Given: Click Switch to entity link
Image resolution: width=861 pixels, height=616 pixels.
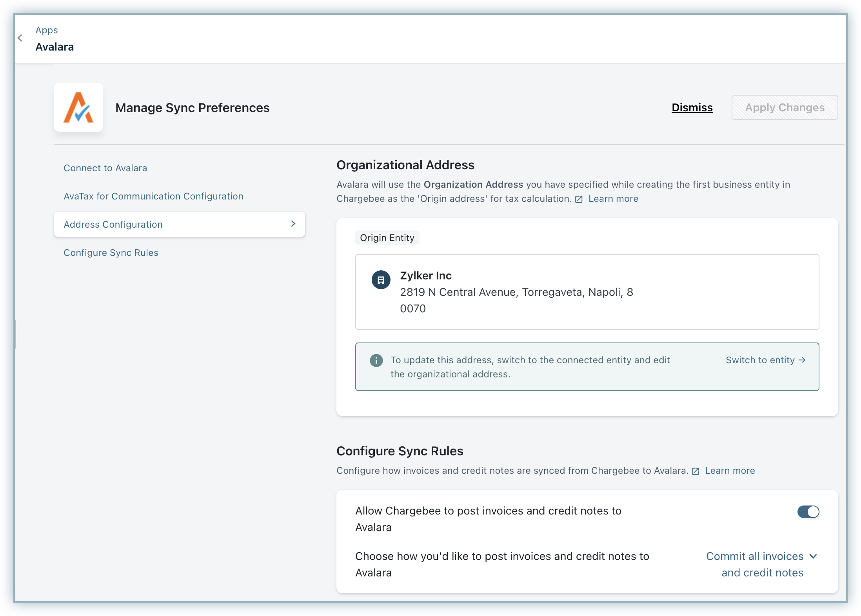Looking at the screenshot, I should [760, 360].
